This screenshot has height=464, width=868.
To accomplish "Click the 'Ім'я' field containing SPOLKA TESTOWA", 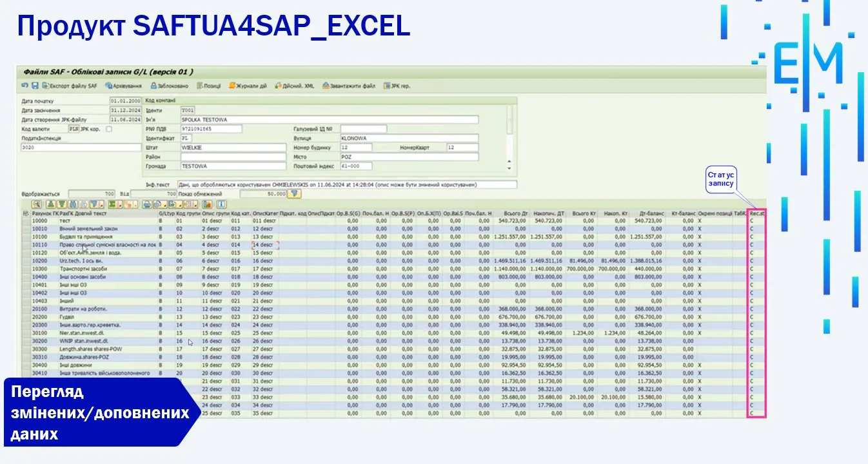I will pyautogui.click(x=329, y=120).
